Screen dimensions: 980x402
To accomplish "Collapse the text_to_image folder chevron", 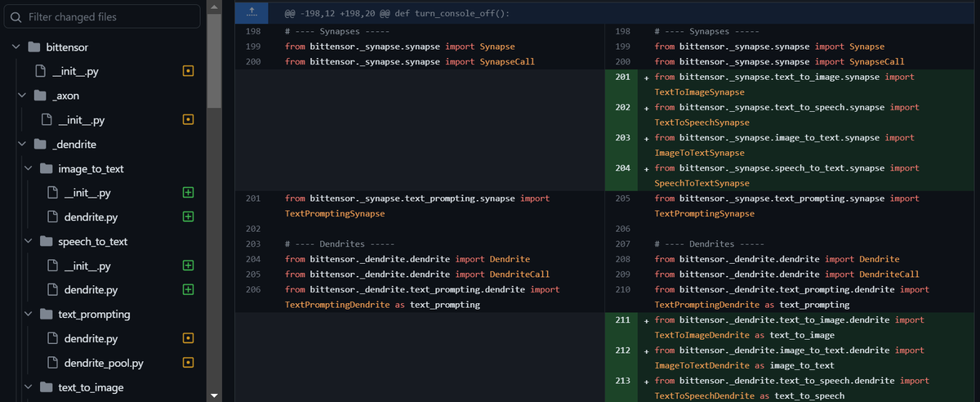I will 29,387.
